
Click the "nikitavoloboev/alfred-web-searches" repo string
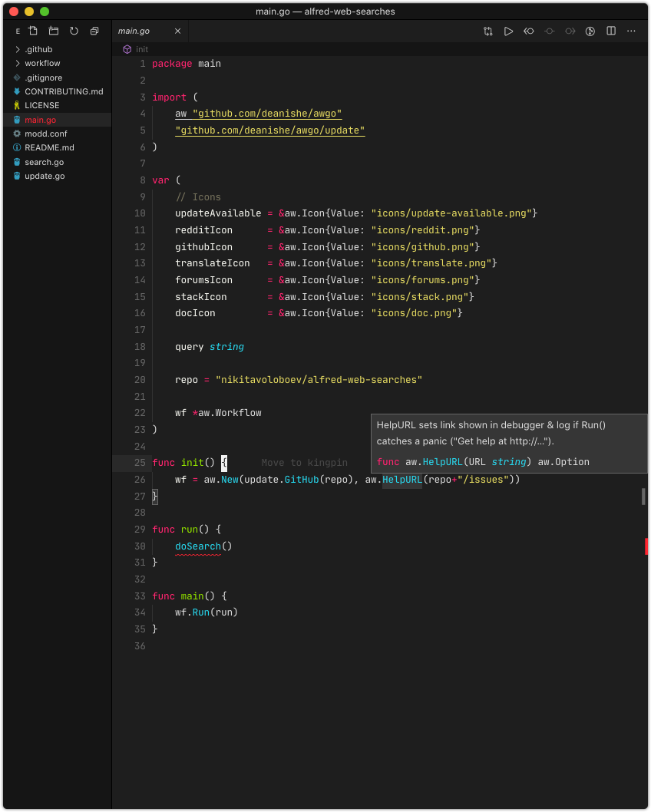[x=319, y=380]
